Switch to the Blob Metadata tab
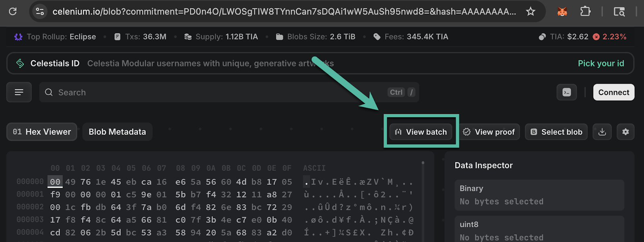The width and height of the screenshot is (644, 242). [117, 132]
